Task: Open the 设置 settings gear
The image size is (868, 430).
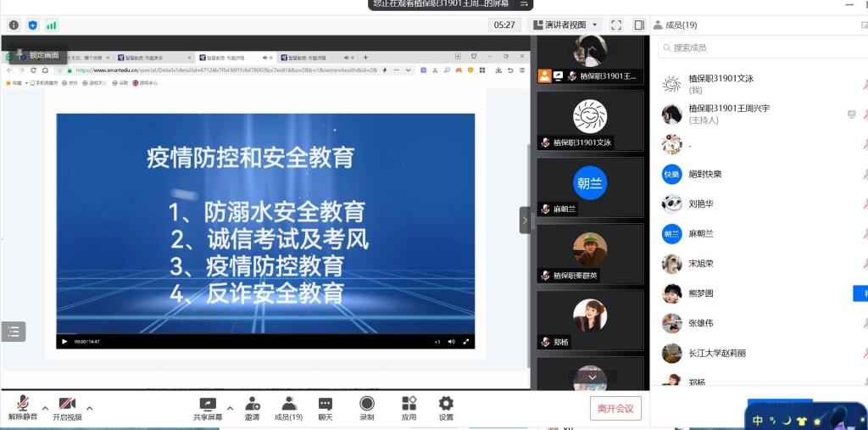Action: click(446, 408)
